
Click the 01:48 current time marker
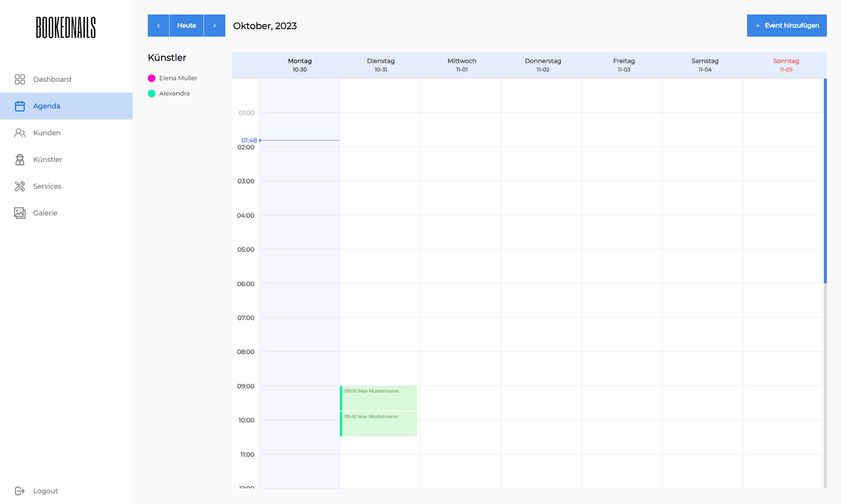(249, 140)
